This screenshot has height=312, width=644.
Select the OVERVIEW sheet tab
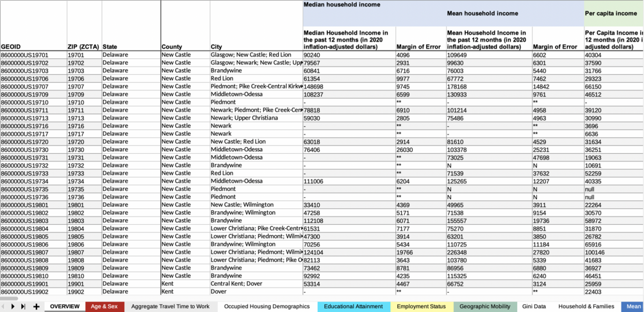coord(65,306)
